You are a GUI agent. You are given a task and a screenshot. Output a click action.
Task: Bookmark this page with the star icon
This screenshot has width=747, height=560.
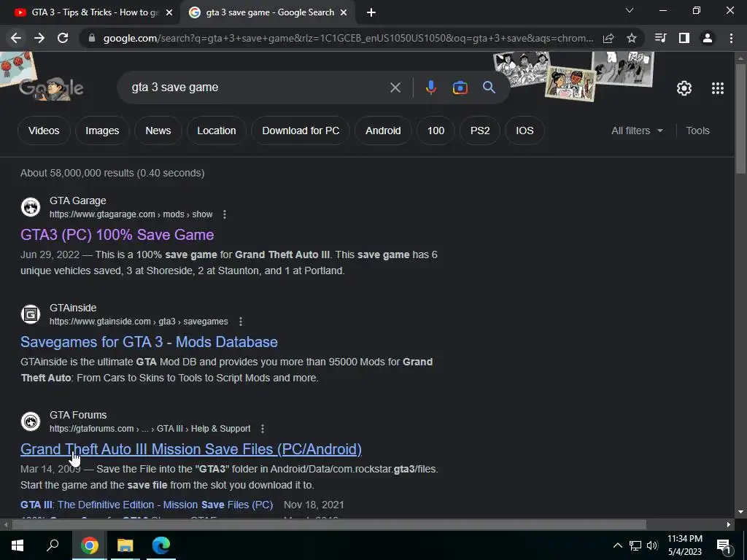coord(632,38)
